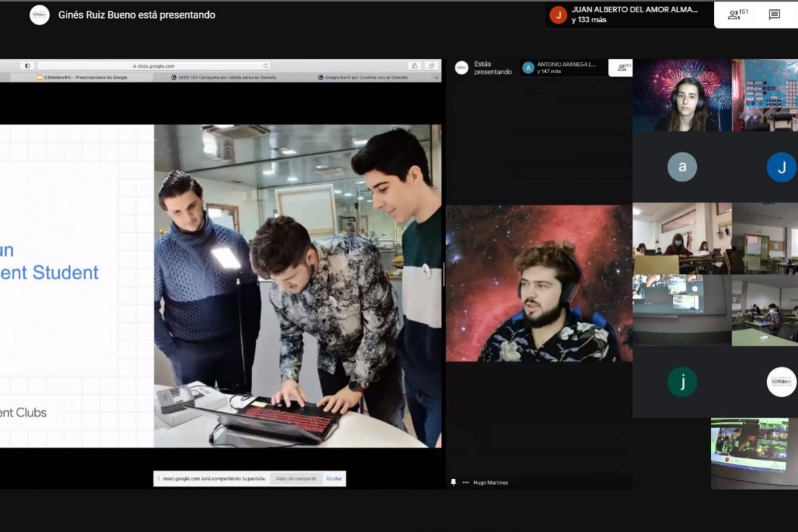Click the presenter avatar beside Ginés Ruiz Bueno

(x=40, y=15)
